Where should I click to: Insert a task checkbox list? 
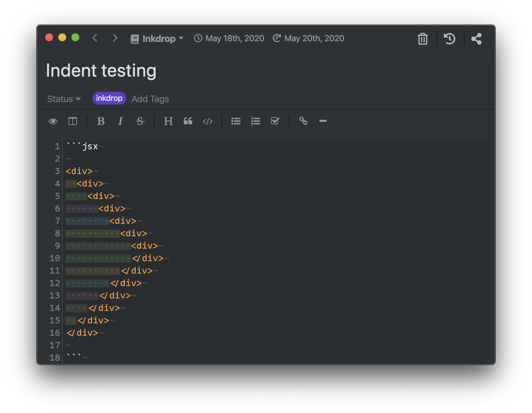[275, 121]
